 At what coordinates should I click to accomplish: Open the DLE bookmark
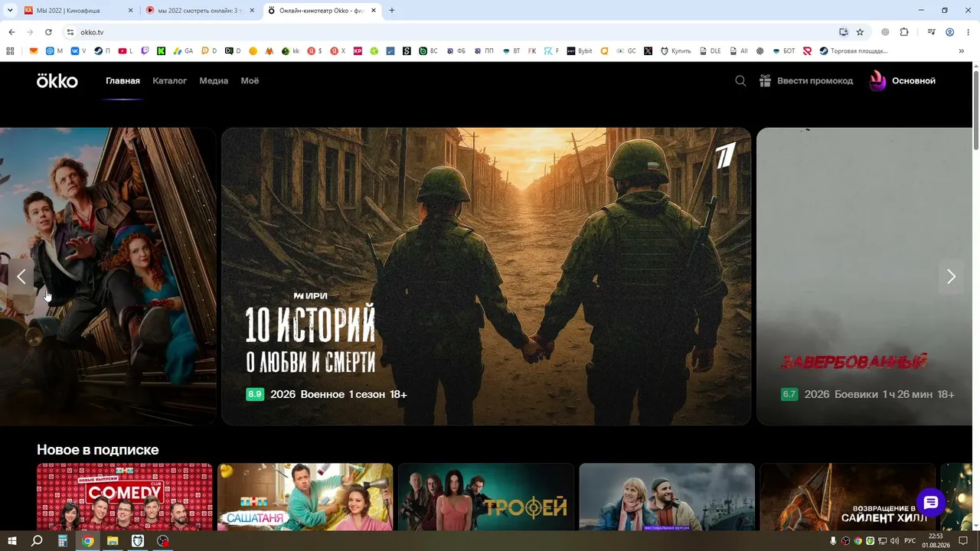[x=710, y=51]
